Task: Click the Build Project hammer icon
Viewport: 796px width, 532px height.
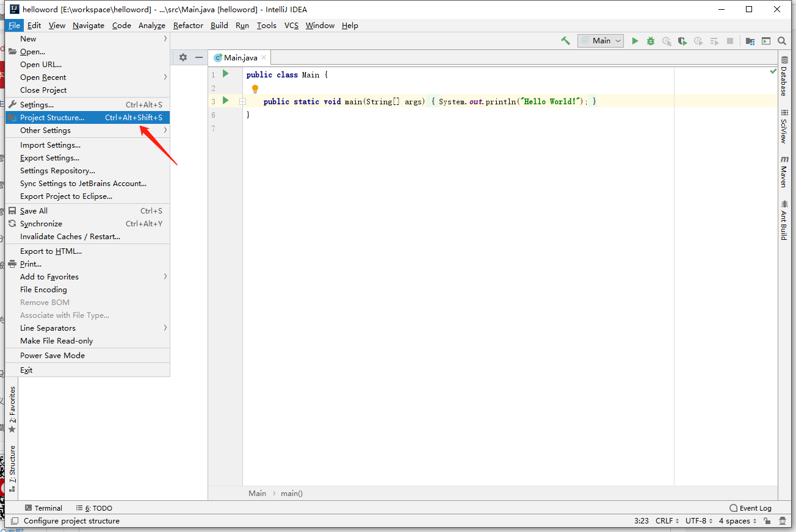Action: 565,41
